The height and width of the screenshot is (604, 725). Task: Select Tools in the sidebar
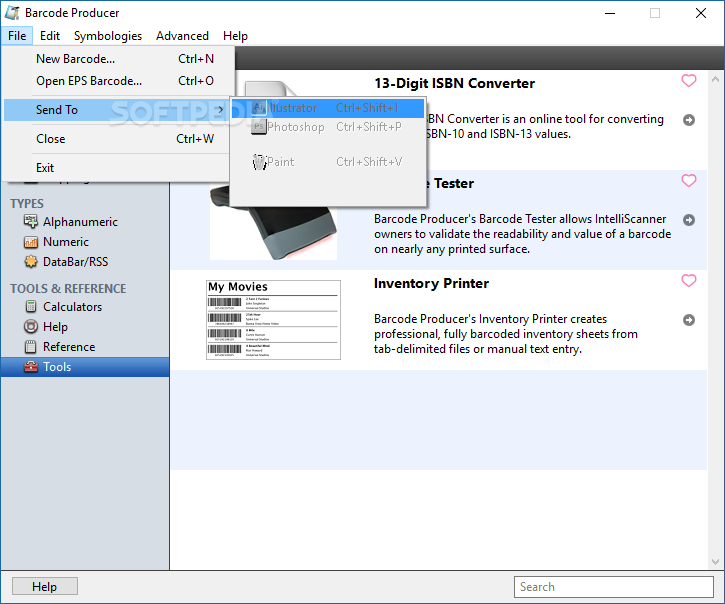tap(85, 367)
